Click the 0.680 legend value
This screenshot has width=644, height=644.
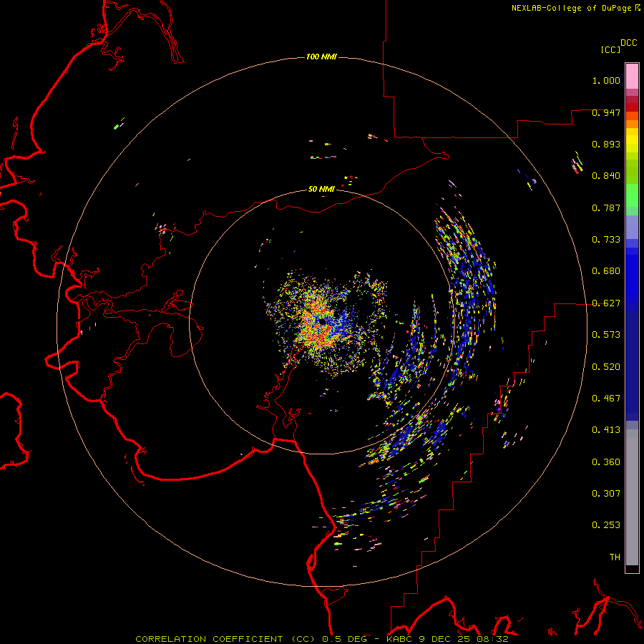coord(606,271)
